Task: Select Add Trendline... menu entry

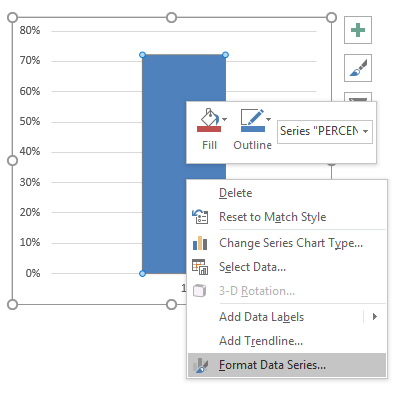Action: [x=261, y=341]
